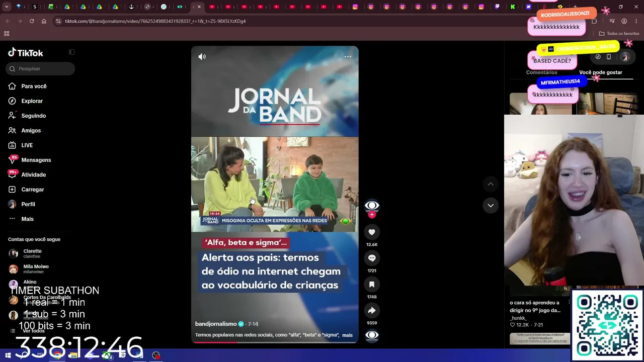This screenshot has width=644, height=362.
Task: Click the Chrome icon in the taskbar
Action: (x=57, y=355)
